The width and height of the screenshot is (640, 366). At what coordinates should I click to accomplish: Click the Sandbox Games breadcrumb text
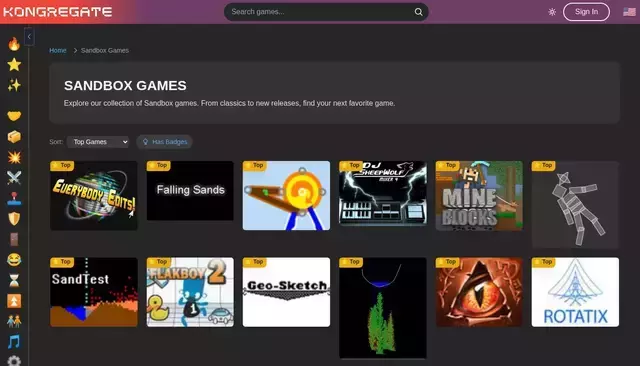point(105,50)
